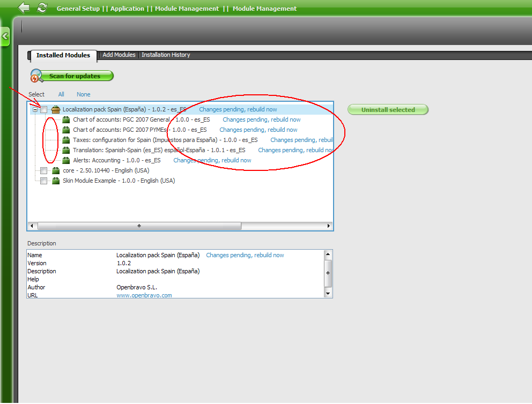Click the Uninstall selected button
The height and width of the screenshot is (404, 532).
click(x=388, y=110)
